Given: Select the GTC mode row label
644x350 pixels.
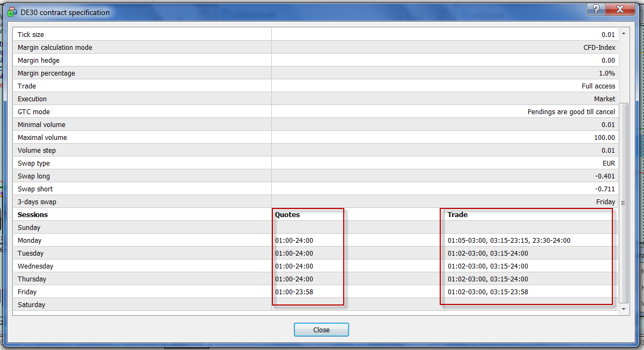Looking at the screenshot, I should pyautogui.click(x=34, y=111).
